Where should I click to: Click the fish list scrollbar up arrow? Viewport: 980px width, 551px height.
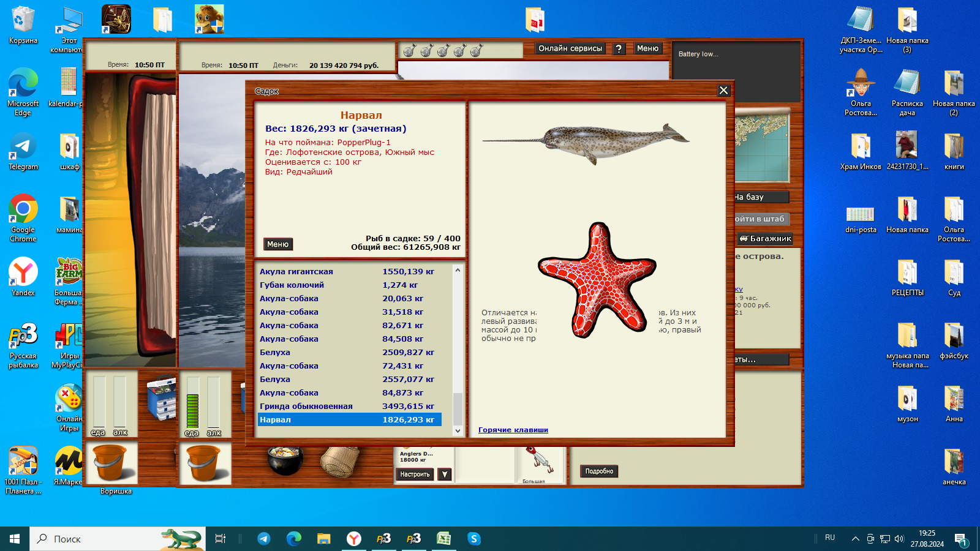point(458,270)
